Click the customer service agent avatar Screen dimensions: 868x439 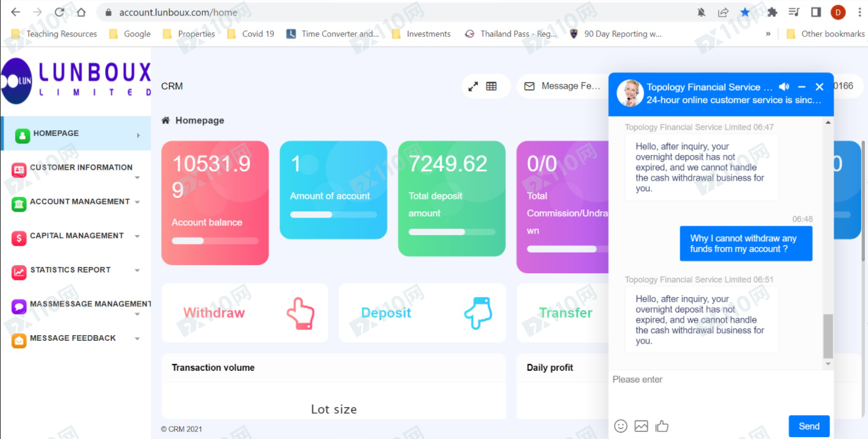(630, 93)
